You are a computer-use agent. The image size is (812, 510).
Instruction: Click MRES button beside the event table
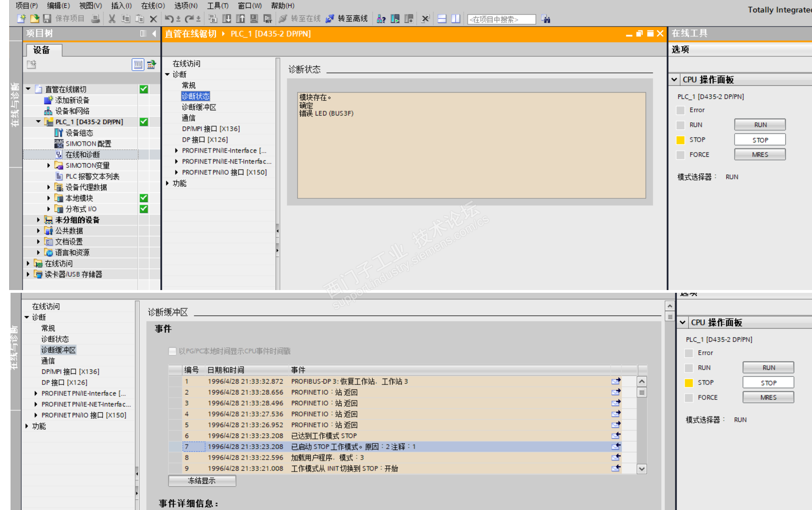pos(768,397)
